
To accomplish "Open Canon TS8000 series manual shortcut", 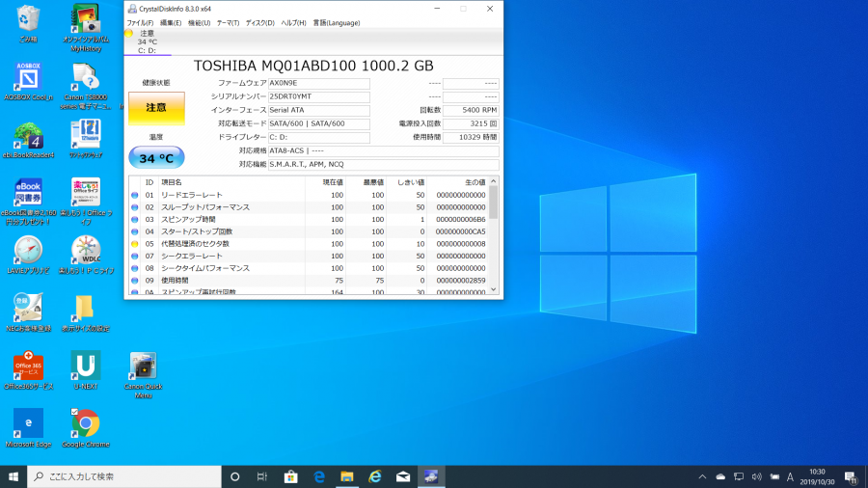I will pyautogui.click(x=86, y=86).
